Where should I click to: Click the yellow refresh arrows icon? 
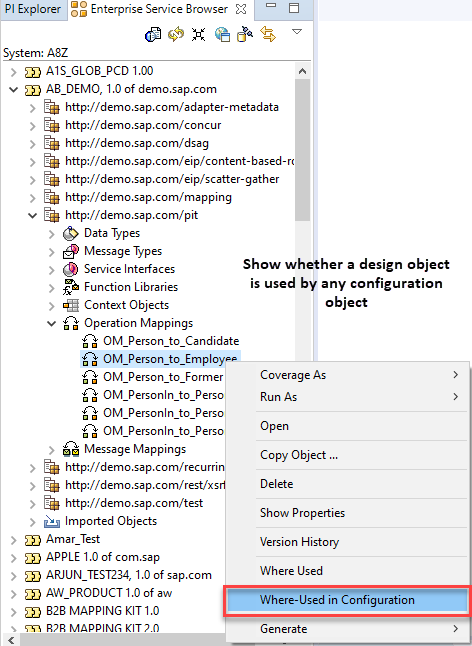[x=176, y=34]
